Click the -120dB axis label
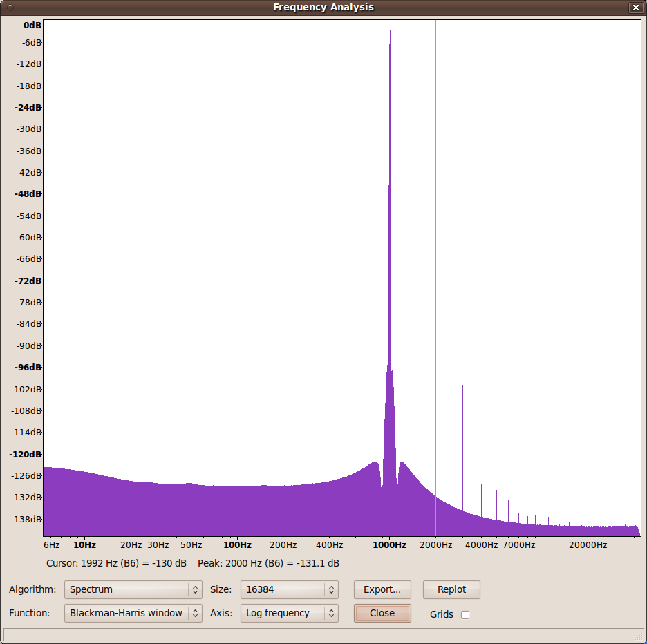647x644 pixels. tap(26, 454)
